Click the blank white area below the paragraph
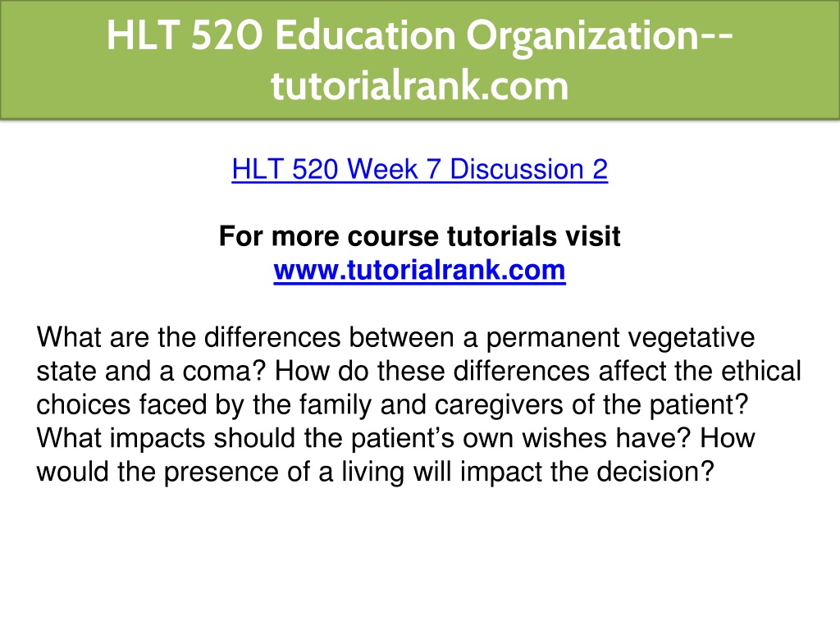Viewport: 840px width, 630px height. [x=420, y=557]
